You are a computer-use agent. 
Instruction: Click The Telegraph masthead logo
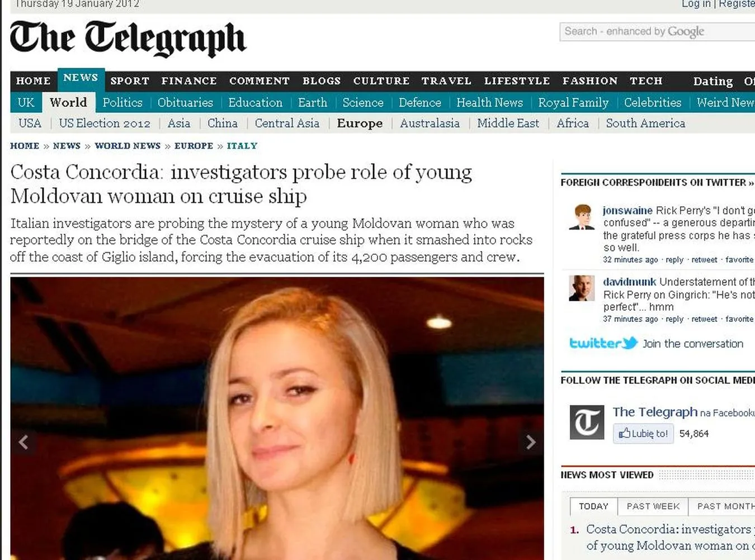(128, 38)
